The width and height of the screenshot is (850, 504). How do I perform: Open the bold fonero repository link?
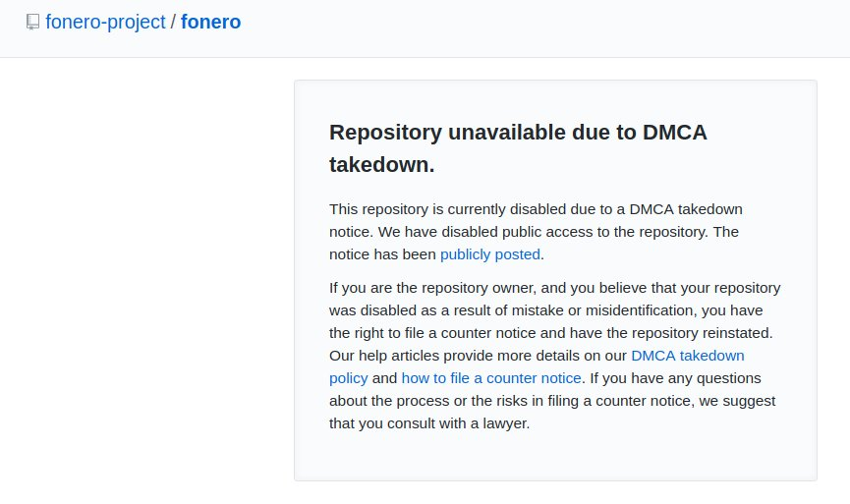(x=210, y=21)
